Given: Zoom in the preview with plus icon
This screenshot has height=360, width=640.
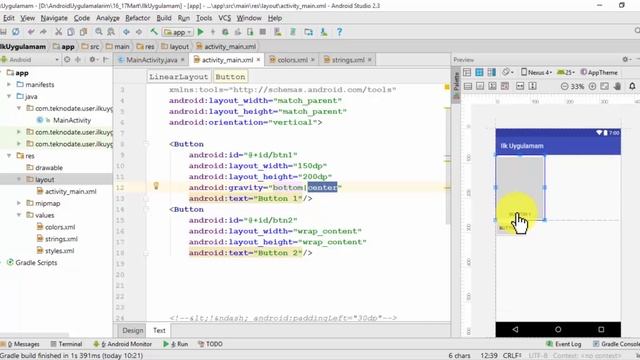Looking at the screenshot, I should point(592,86).
